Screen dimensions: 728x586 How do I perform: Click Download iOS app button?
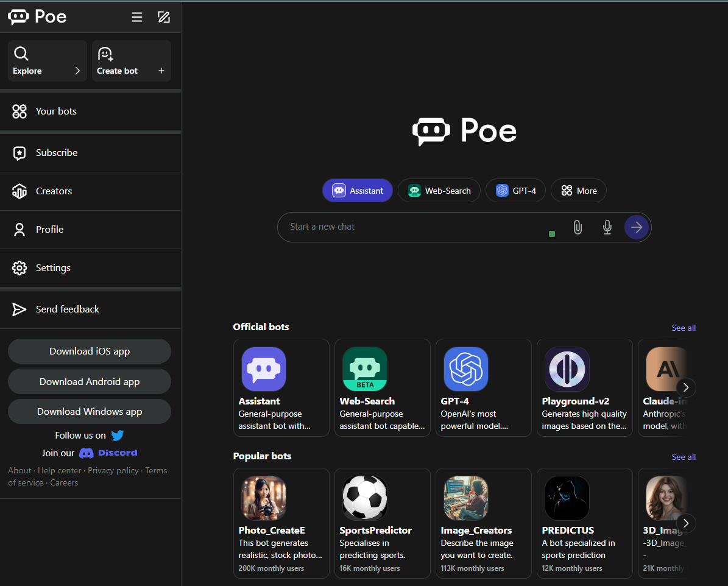90,351
